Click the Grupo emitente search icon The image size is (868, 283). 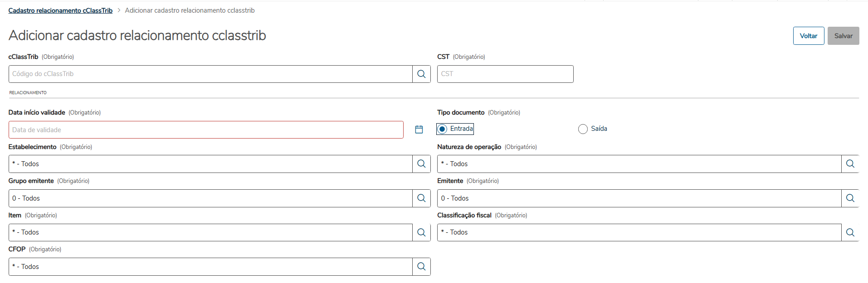point(421,198)
